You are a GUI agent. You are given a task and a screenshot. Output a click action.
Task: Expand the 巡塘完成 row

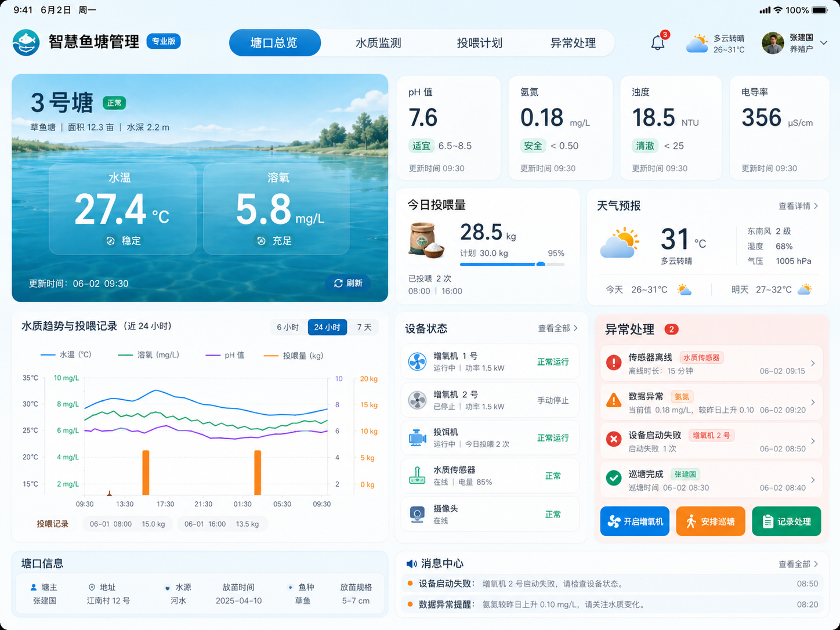click(x=711, y=480)
